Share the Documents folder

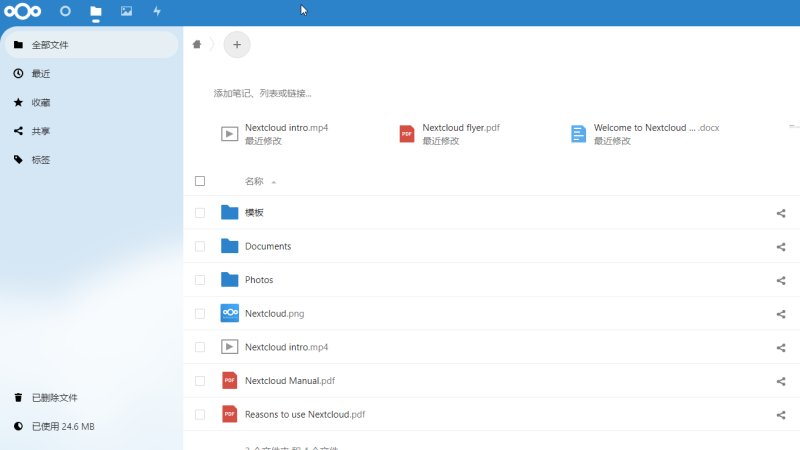point(781,247)
